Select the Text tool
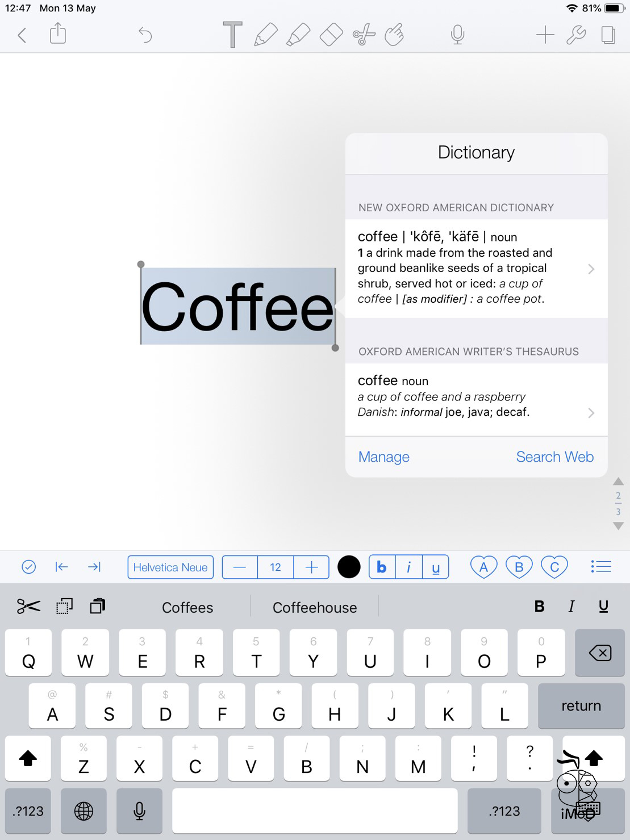The width and height of the screenshot is (630, 840). coord(232,35)
